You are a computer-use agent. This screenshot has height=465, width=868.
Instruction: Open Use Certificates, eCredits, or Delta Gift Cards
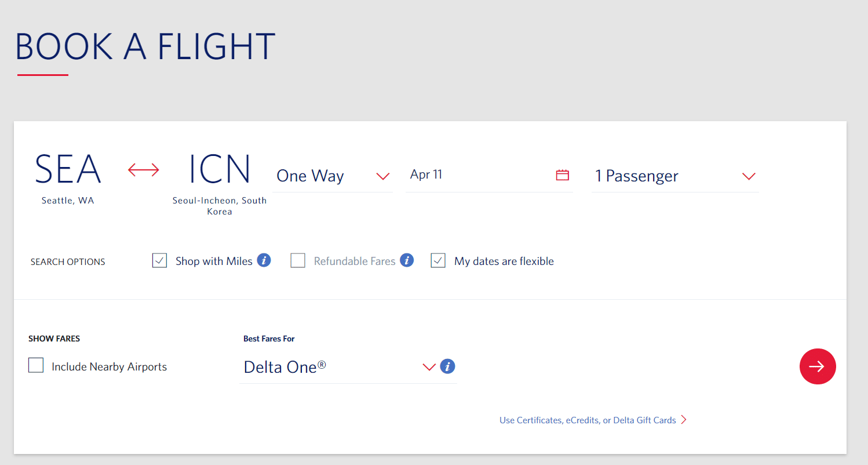588,420
